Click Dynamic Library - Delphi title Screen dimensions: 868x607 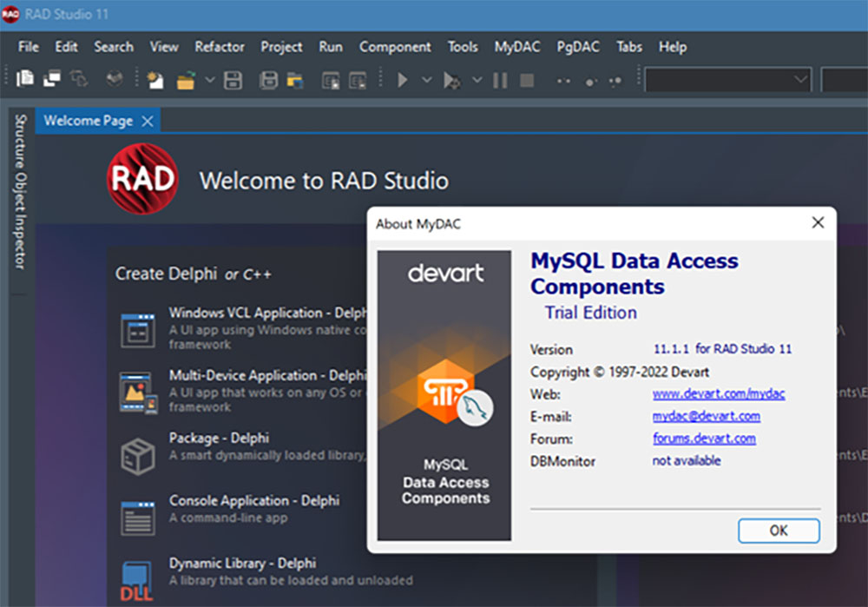click(x=242, y=564)
